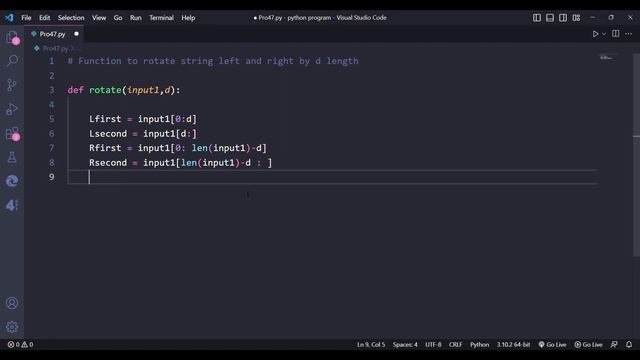Open the Run menu

coord(136,18)
